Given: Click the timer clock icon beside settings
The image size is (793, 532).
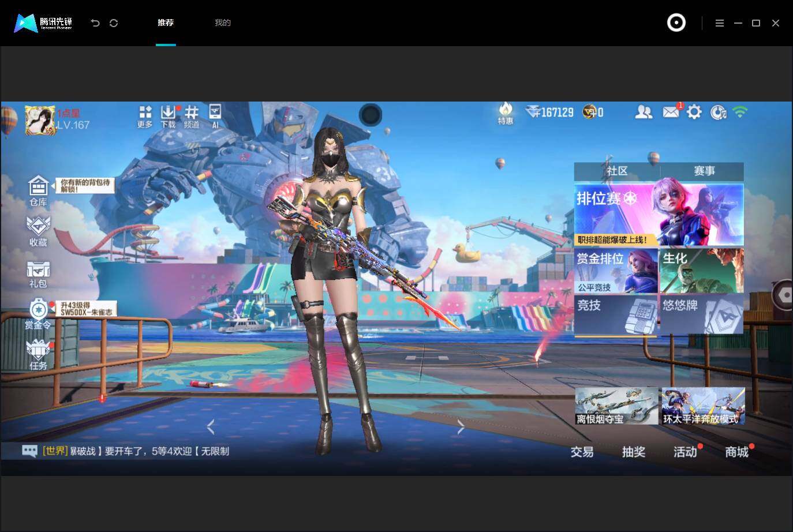Looking at the screenshot, I should click(717, 112).
